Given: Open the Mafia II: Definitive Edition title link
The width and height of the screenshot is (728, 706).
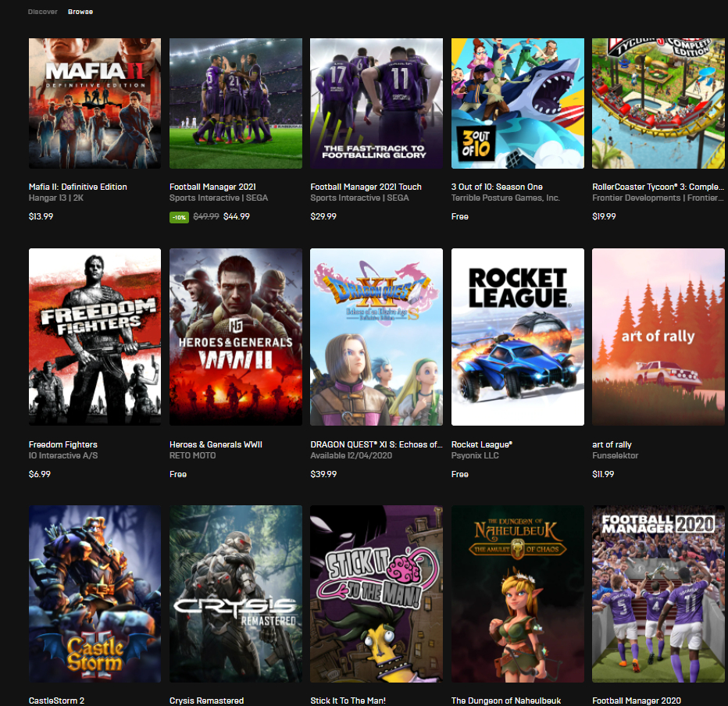Looking at the screenshot, I should pos(78,187).
